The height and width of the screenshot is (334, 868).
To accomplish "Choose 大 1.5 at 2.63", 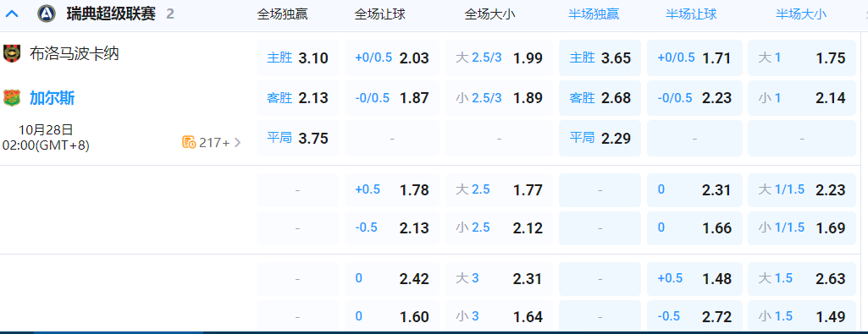I will pos(802,279).
